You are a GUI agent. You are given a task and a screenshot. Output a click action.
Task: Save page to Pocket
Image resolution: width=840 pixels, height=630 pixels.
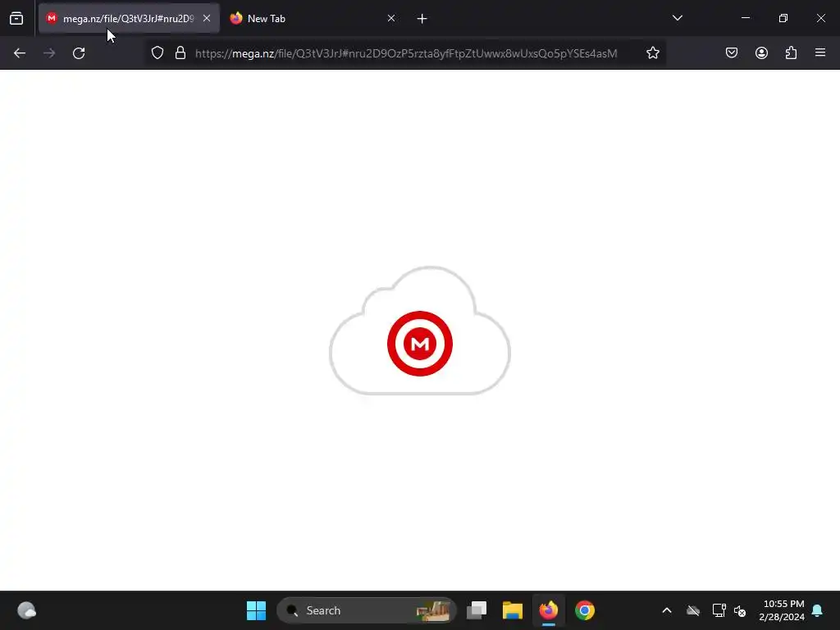pyautogui.click(x=732, y=53)
